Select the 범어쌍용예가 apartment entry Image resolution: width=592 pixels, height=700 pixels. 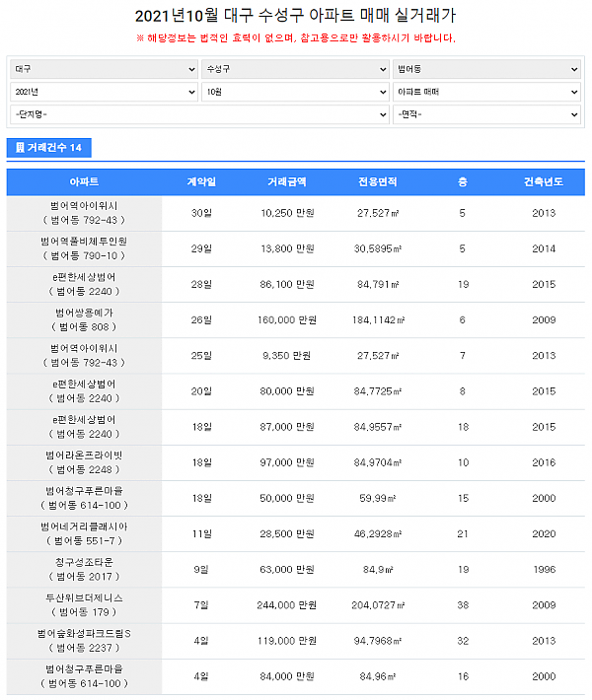(84, 319)
